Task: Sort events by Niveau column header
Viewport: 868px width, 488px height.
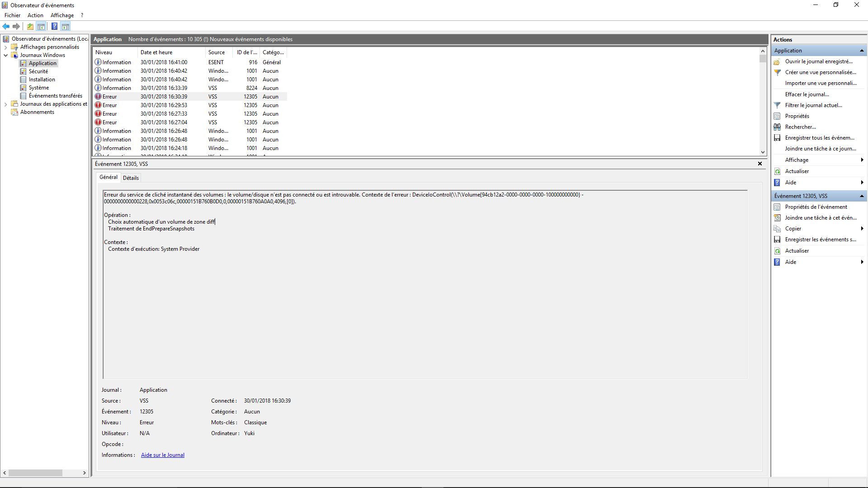Action: pos(115,52)
